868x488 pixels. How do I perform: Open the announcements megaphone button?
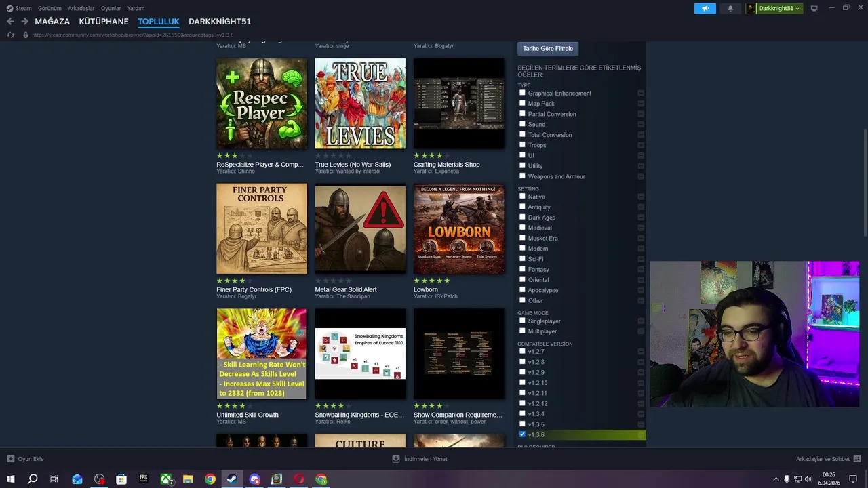(705, 8)
